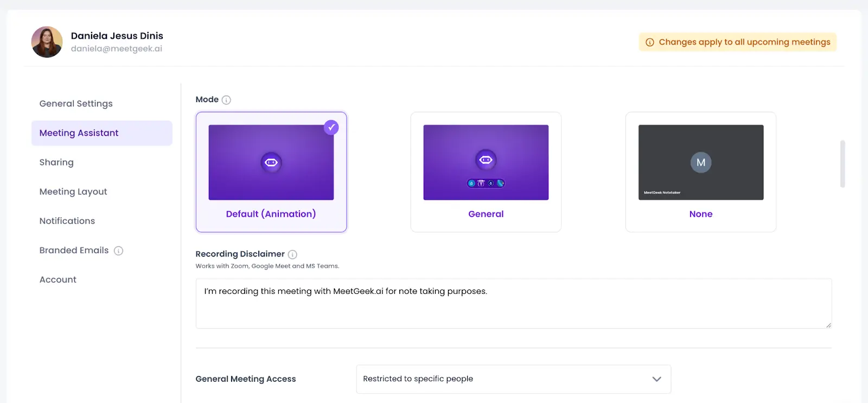Click Daniela's profile avatar photo
The image size is (868, 403).
(47, 42)
